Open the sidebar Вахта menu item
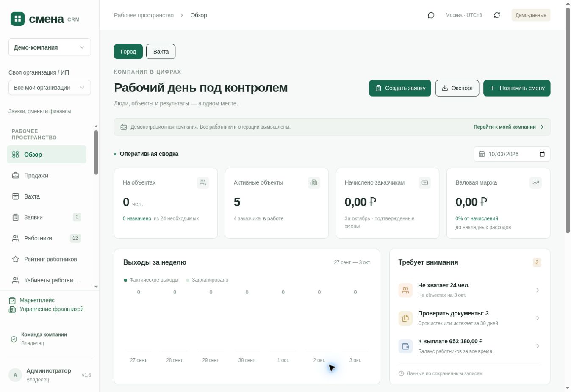Image resolution: width=571 pixels, height=392 pixels. coord(47,196)
